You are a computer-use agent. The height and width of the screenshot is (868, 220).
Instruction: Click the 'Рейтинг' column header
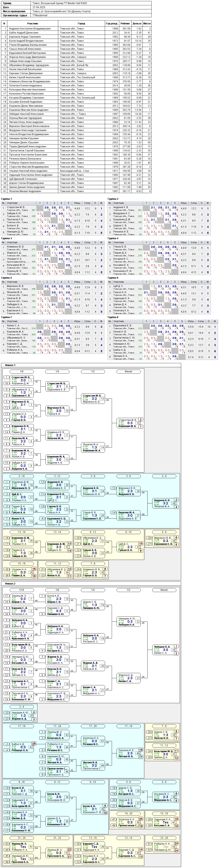pos(125,24)
